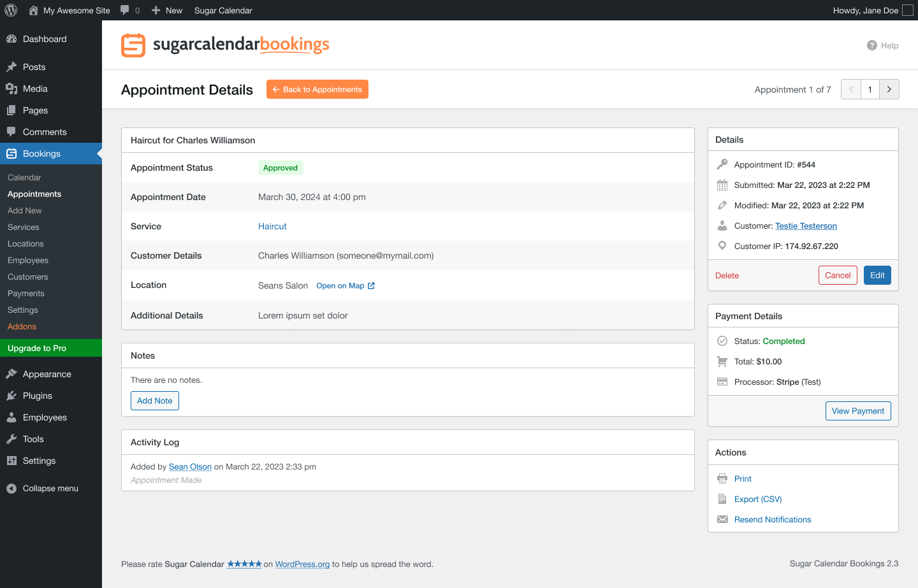918x588 pixels.
Task: Select Appointments in Bookings submenu
Action: (x=34, y=194)
